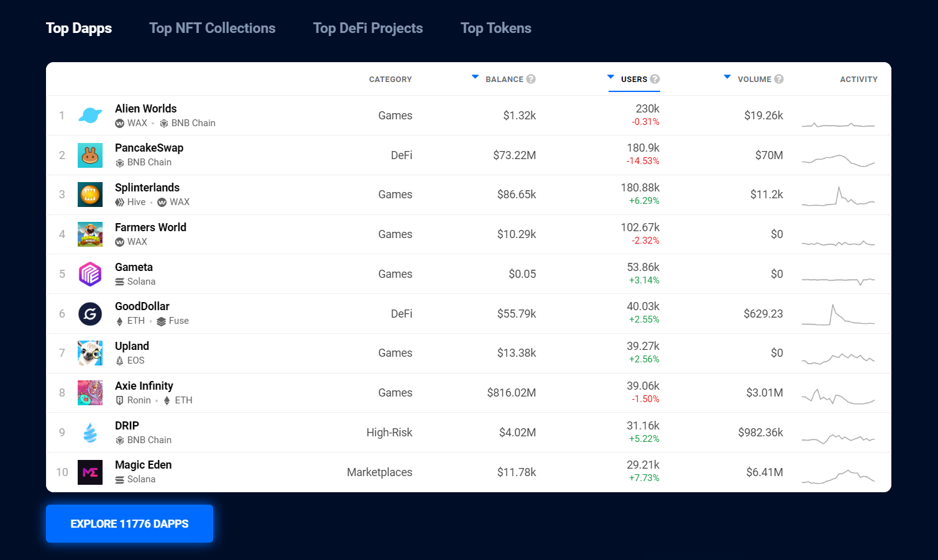Click the BNB Chain icon under DRIP
938x560 pixels.
click(x=119, y=440)
